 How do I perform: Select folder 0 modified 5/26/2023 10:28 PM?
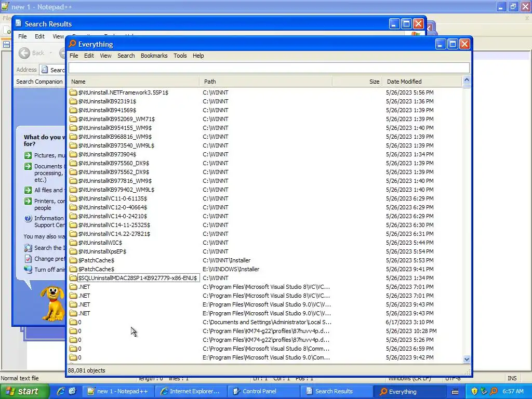click(79, 331)
